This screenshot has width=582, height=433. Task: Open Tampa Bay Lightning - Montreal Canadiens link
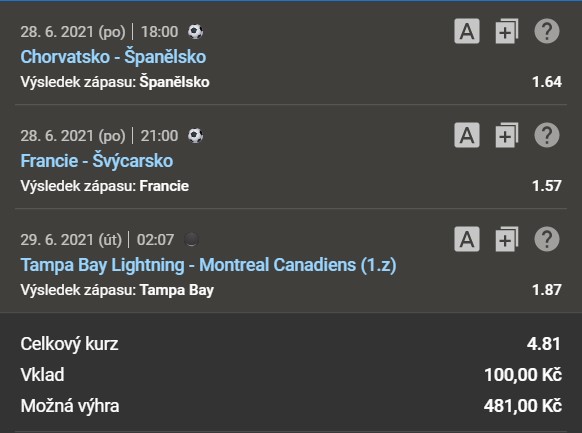pyautogui.click(x=209, y=265)
